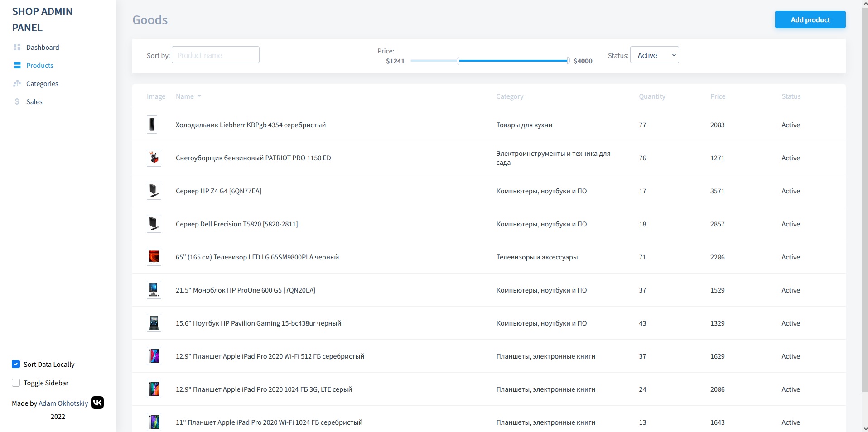Click price 3571 in HP Z4 row
Viewport: 868px width, 432px height.
(x=718, y=191)
